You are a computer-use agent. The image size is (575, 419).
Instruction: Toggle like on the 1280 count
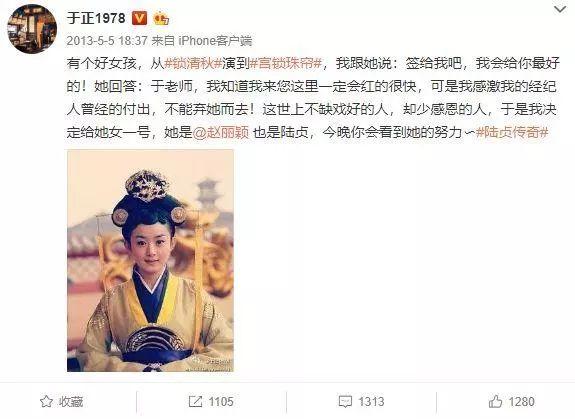pos(521,402)
